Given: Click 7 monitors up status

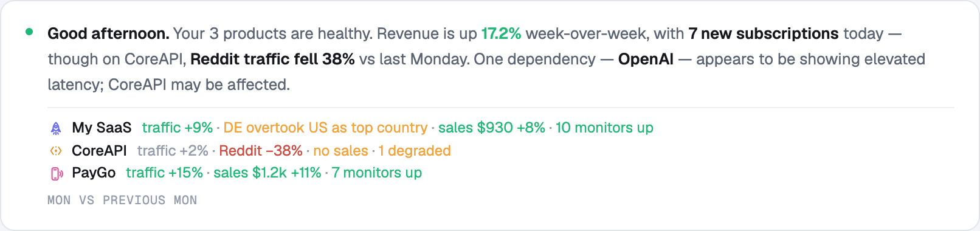Looking at the screenshot, I should (377, 173).
